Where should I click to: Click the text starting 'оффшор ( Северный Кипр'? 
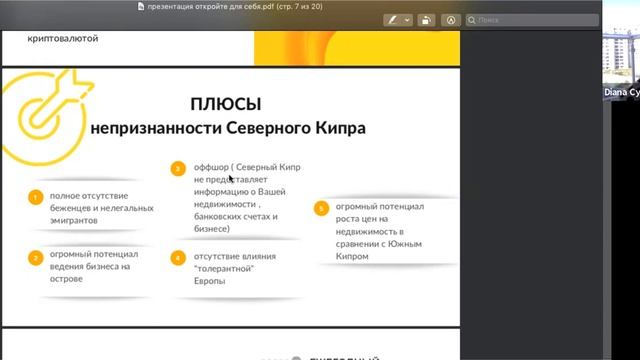coord(247,198)
